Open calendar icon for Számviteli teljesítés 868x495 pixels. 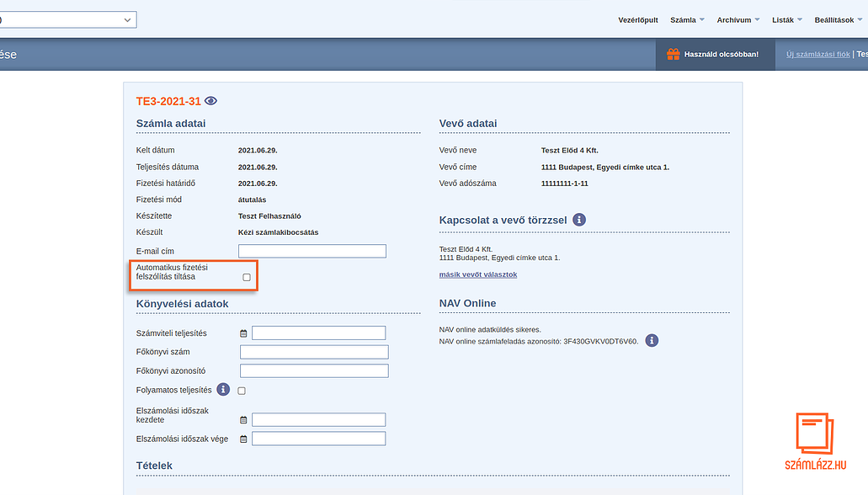pos(243,333)
